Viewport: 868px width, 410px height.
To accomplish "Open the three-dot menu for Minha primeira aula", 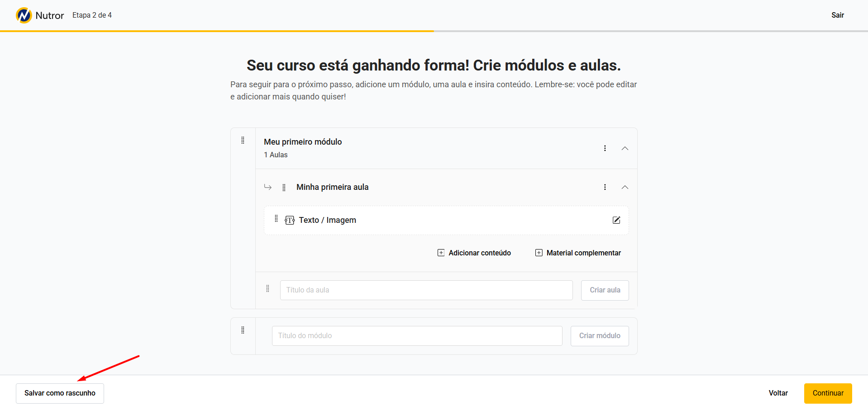I will coord(605,187).
